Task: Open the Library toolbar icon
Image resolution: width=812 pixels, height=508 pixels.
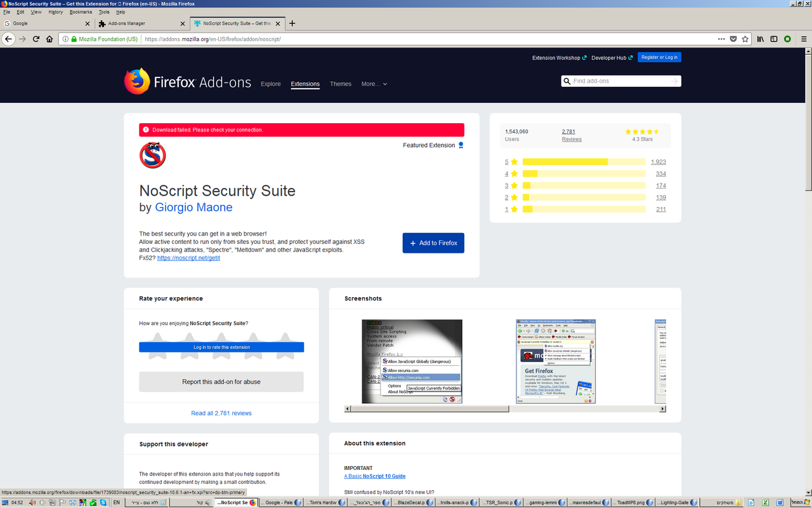Action: 760,39
